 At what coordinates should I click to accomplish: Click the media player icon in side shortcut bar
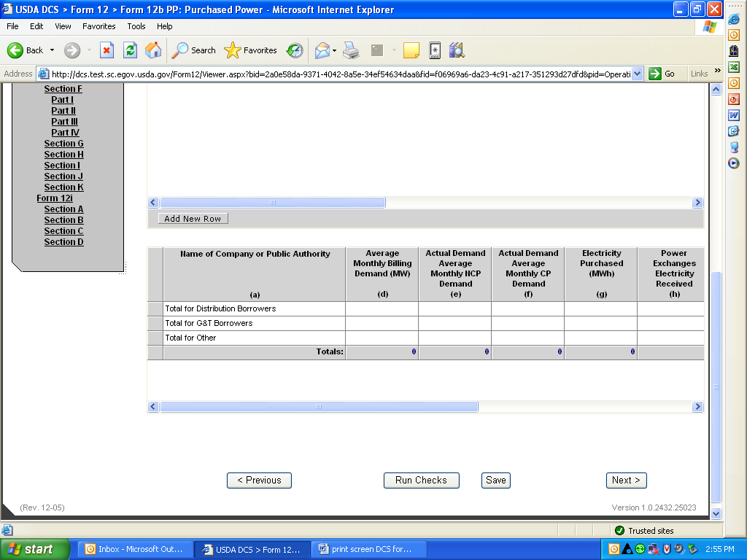(x=734, y=163)
